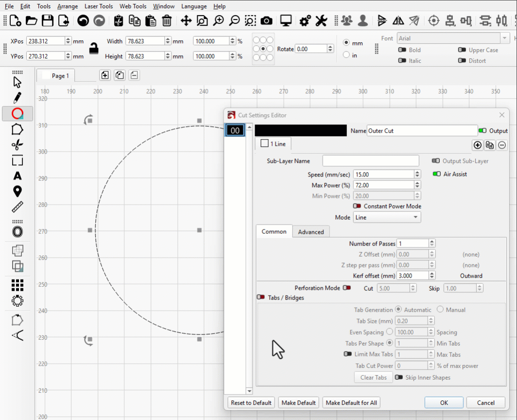Open the Circular Array tool

17,300
